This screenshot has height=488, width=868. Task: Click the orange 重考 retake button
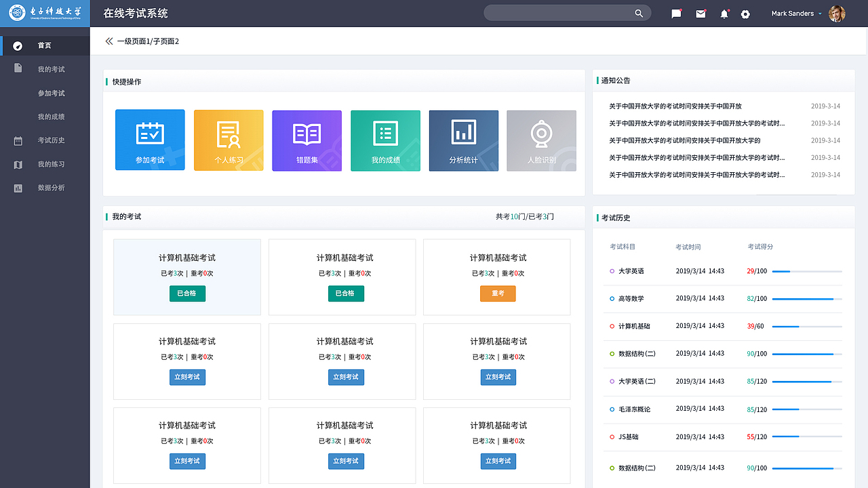pyautogui.click(x=497, y=293)
